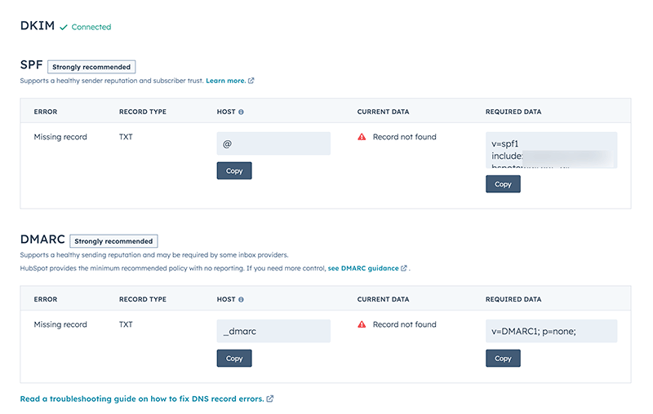This screenshot has width=653, height=414.
Task: Select the SPF host field containing @
Action: tap(273, 144)
